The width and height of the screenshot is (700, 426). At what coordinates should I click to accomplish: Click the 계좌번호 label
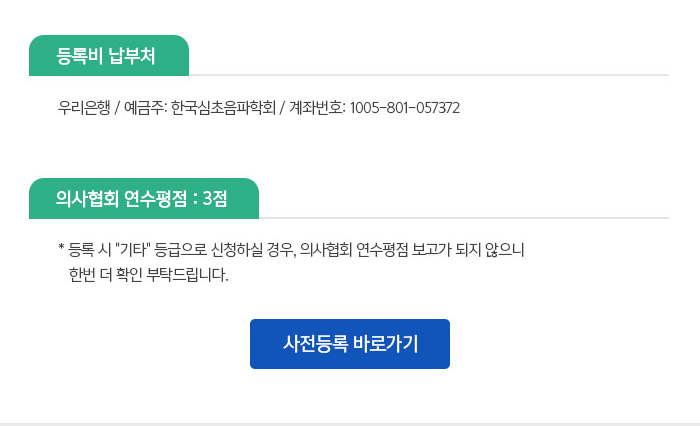click(317, 108)
